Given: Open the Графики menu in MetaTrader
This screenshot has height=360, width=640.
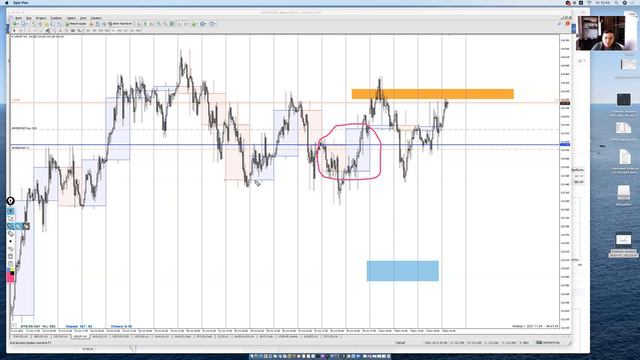Looking at the screenshot, I should (x=56, y=18).
